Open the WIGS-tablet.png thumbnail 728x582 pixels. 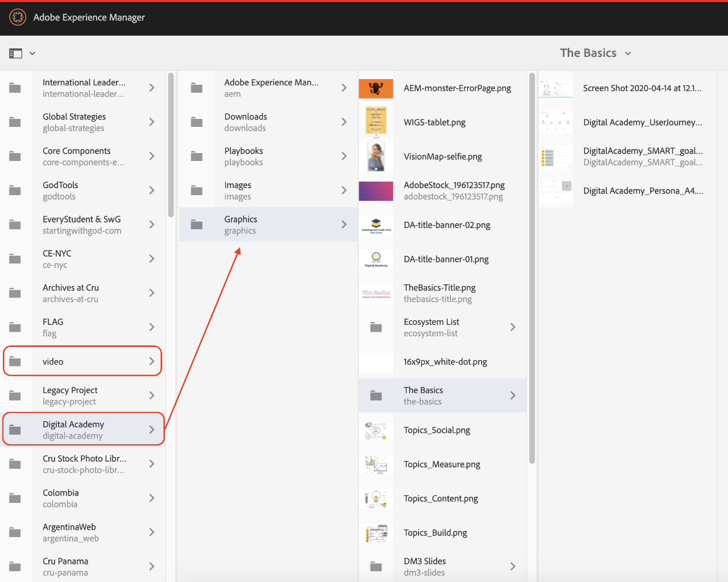coord(376,122)
